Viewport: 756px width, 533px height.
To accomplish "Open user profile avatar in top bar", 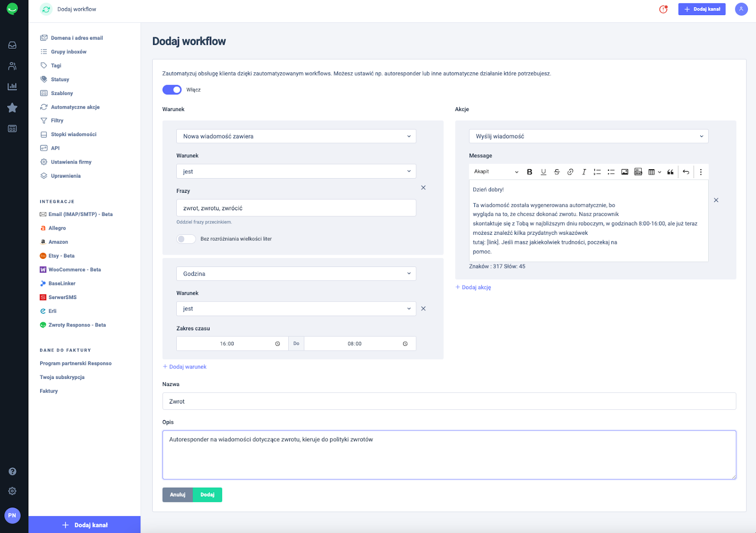I will click(741, 9).
